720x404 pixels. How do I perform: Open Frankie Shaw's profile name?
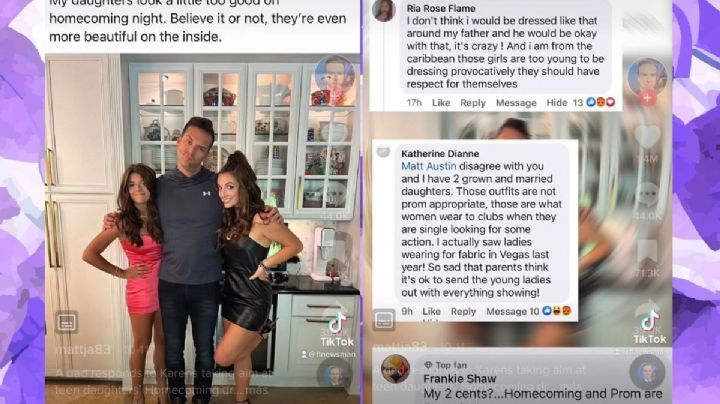pyautogui.click(x=460, y=379)
